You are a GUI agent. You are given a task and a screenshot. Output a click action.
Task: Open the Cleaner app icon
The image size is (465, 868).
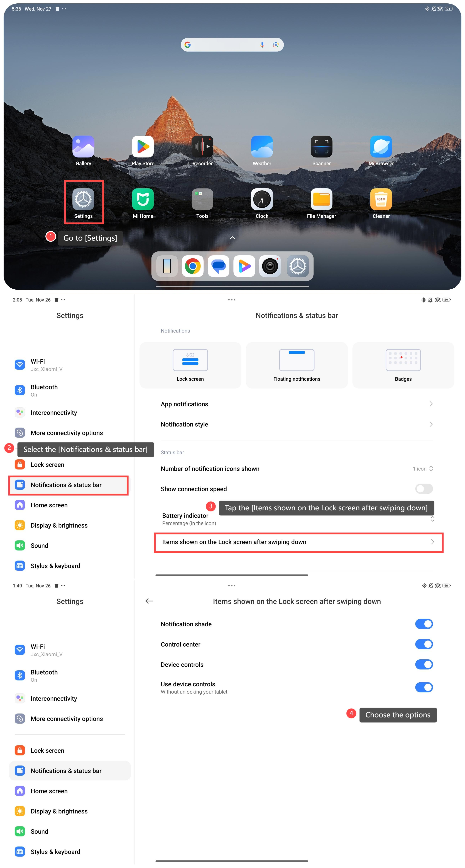(381, 199)
